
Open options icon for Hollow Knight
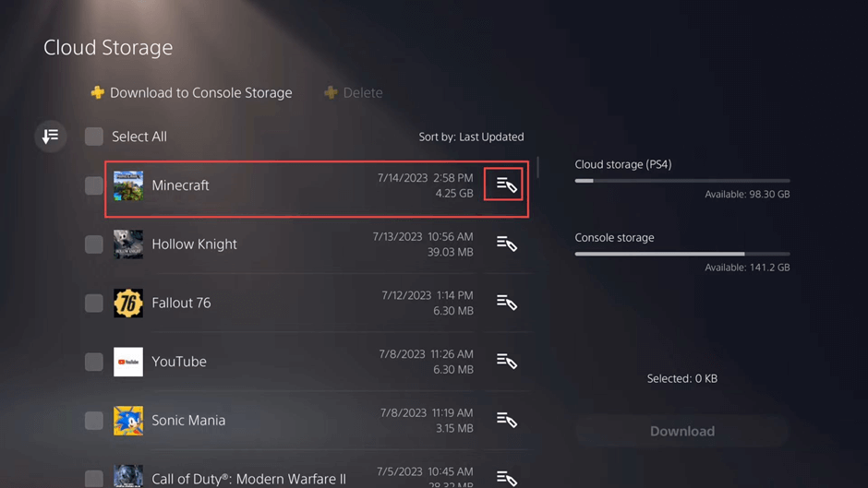(x=506, y=244)
